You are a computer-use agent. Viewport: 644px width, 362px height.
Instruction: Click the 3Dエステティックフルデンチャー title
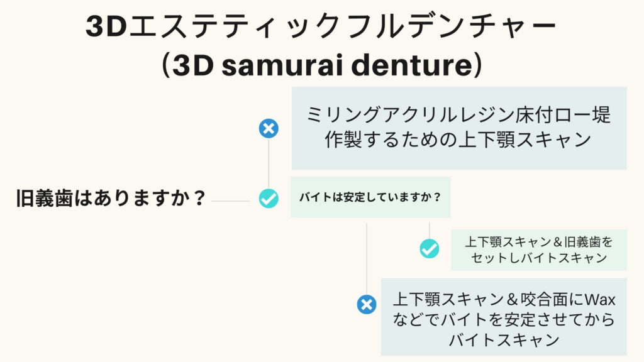point(321,26)
